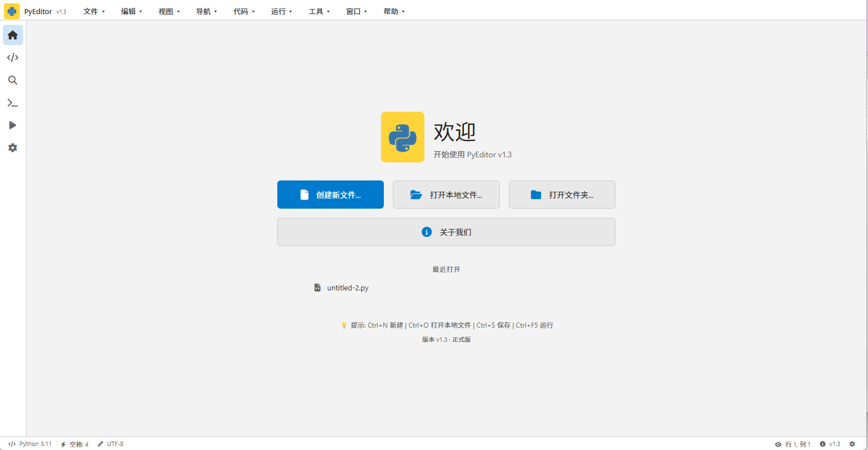868x450 pixels.
Task: Open the 运行 menu
Action: pos(282,11)
